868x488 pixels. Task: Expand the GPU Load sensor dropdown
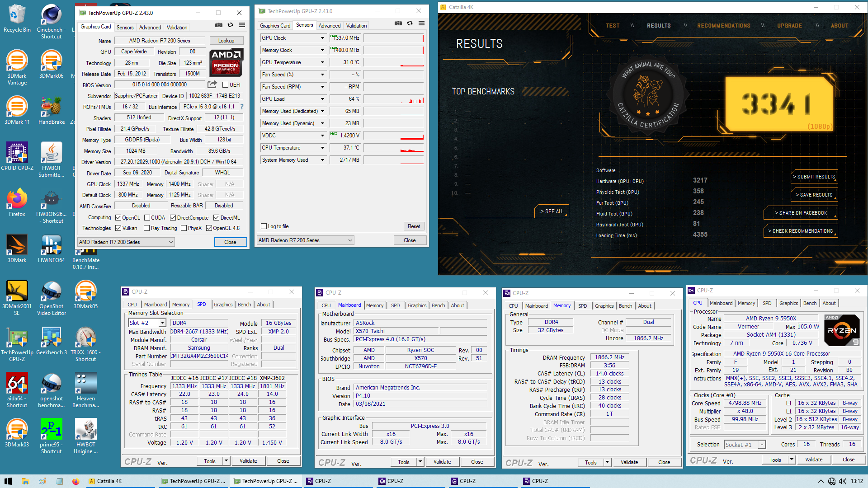tap(322, 99)
